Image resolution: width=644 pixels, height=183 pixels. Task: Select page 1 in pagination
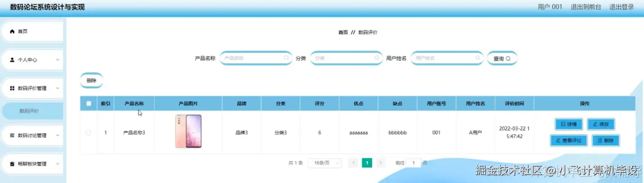pos(367,163)
